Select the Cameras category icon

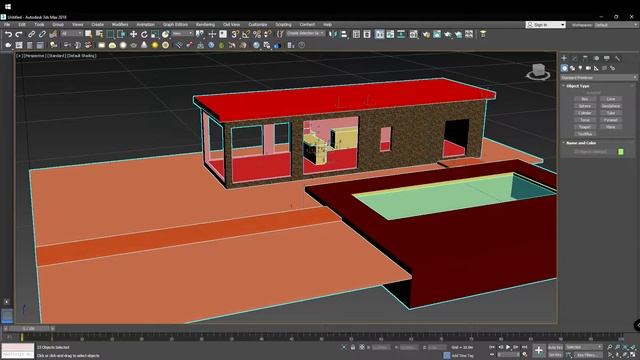588,68
